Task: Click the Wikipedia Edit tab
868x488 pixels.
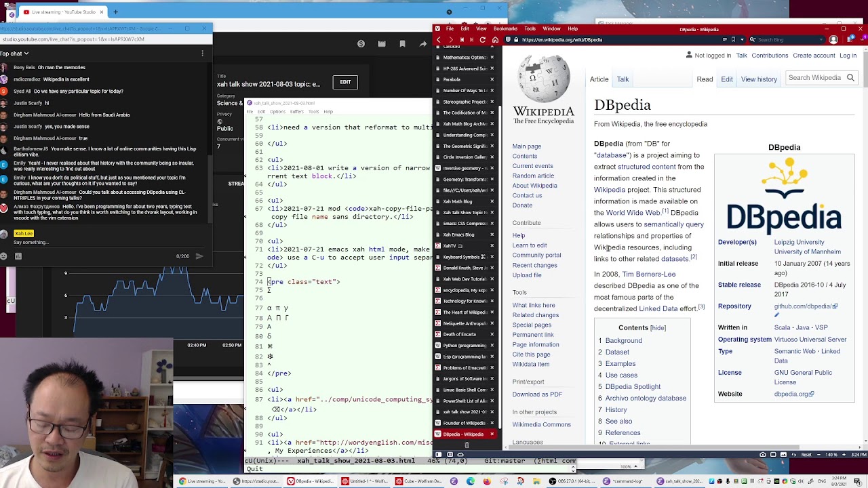Action: [x=726, y=79]
